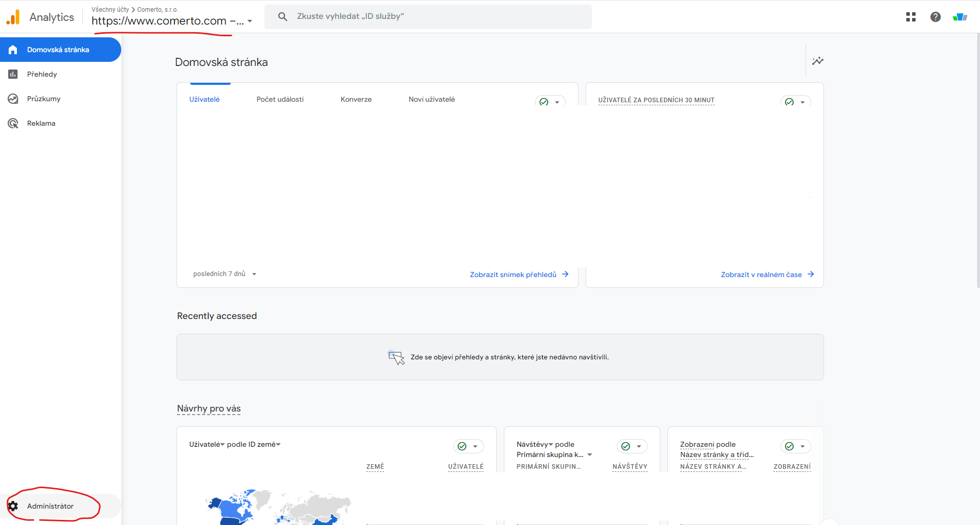Click the Google Analytics logo icon

coord(13,17)
